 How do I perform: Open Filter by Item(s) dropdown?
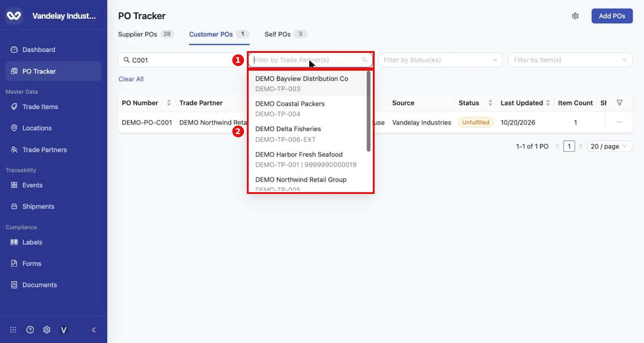click(x=570, y=60)
